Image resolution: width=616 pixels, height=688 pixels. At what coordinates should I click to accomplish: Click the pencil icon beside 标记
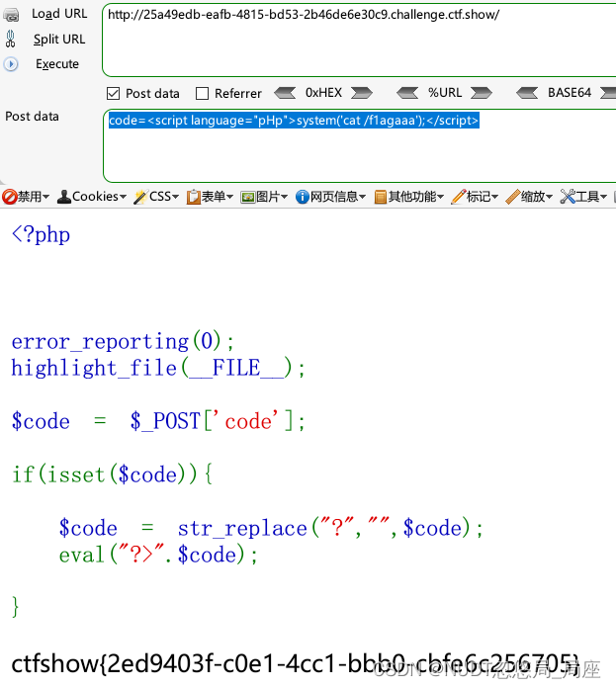(x=458, y=197)
